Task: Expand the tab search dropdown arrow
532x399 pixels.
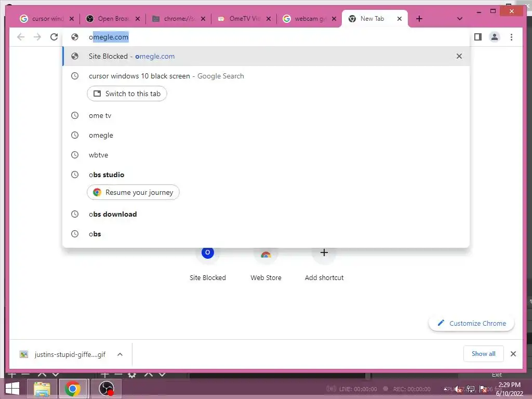Action: point(460,19)
